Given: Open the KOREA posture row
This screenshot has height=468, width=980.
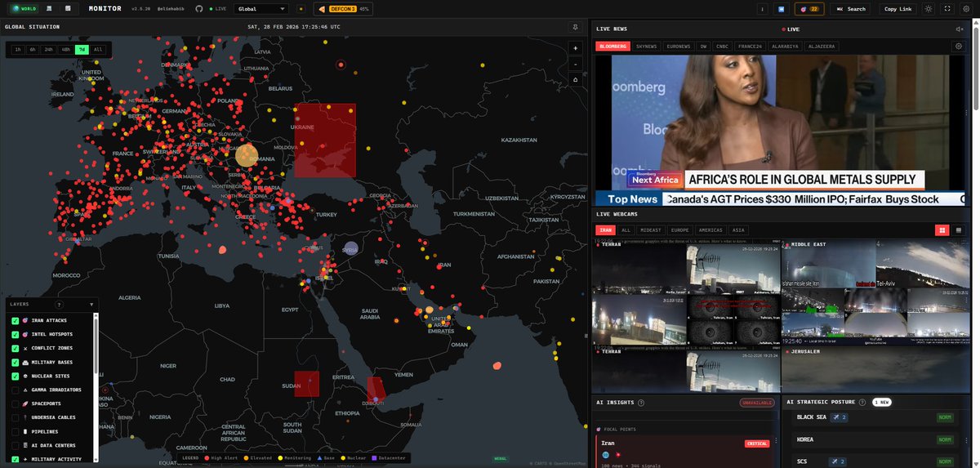Looking at the screenshot, I should tap(876, 439).
